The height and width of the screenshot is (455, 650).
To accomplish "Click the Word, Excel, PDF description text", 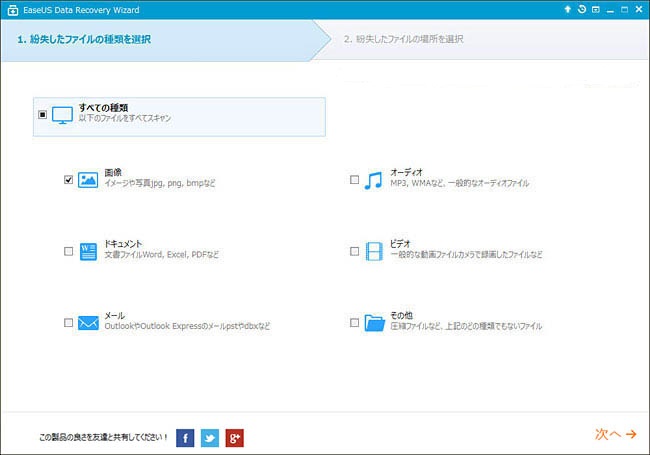I will pyautogui.click(x=161, y=254).
